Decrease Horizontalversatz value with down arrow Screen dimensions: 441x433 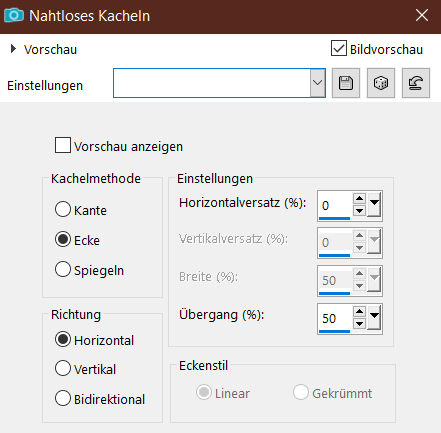pyautogui.click(x=359, y=211)
